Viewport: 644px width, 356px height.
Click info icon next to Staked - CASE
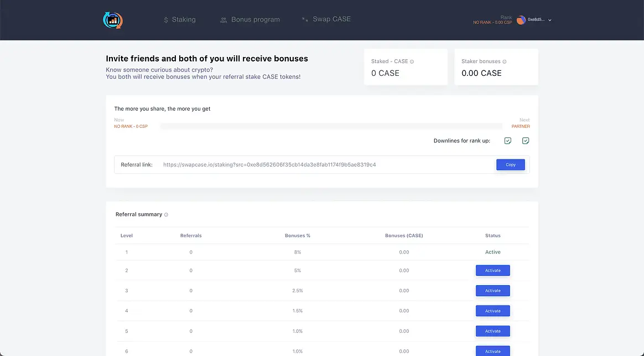[412, 61]
